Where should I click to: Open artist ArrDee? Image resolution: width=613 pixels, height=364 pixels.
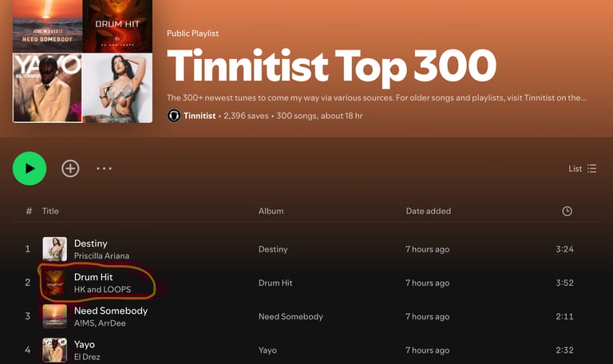click(113, 323)
